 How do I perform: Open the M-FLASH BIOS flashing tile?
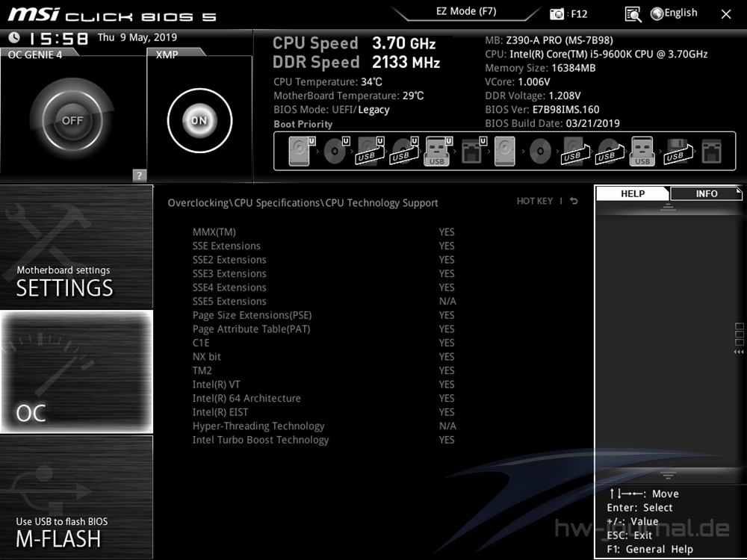coord(76,497)
